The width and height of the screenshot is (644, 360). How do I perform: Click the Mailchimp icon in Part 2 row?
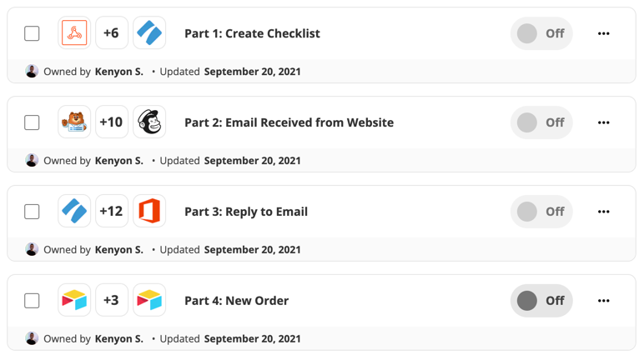(x=149, y=122)
